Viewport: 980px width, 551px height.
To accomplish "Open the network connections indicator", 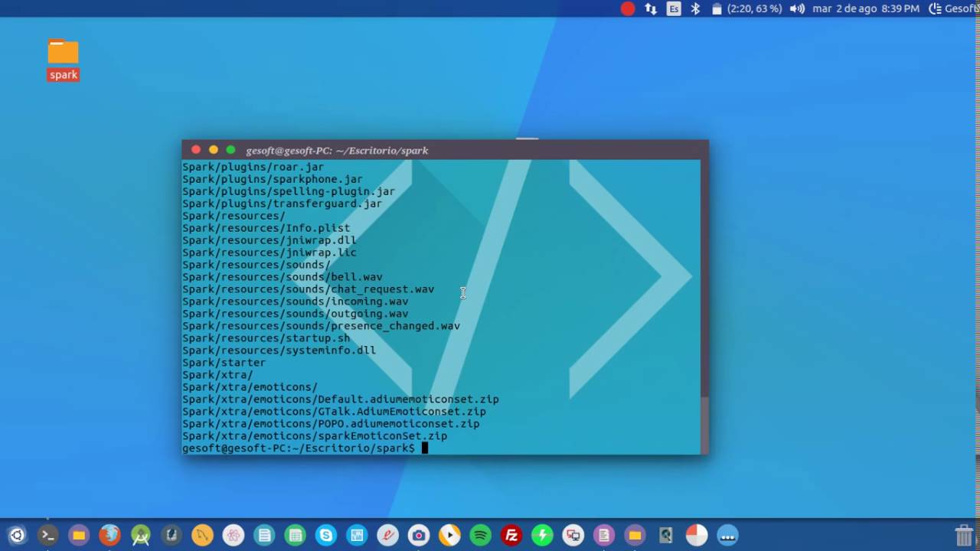I will pos(651,8).
